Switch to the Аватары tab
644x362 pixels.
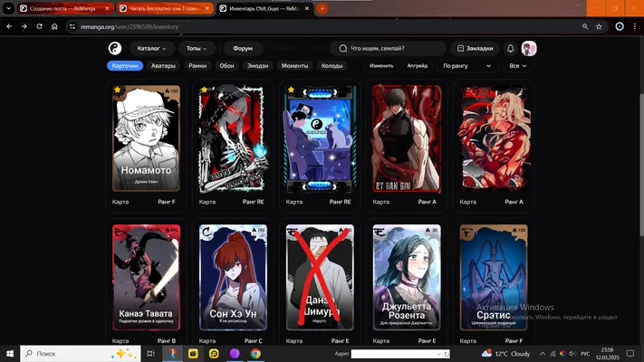pos(163,66)
